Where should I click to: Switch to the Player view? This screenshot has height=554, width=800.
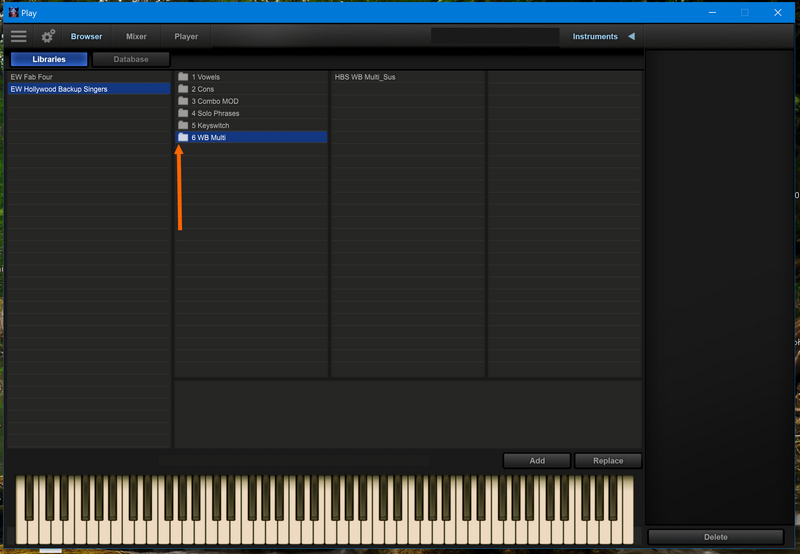tap(186, 37)
